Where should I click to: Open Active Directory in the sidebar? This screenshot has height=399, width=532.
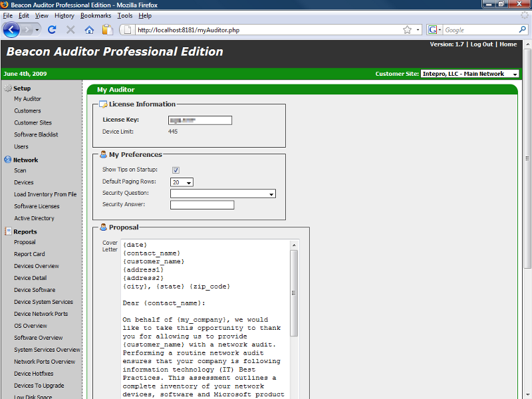click(x=34, y=218)
